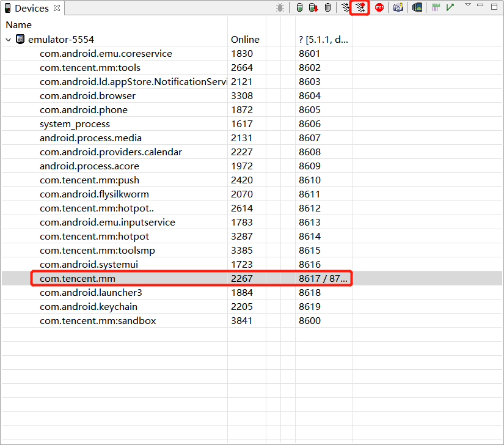The height and width of the screenshot is (445, 504).
Task: Click the Update Threads icon
Action: click(x=346, y=8)
